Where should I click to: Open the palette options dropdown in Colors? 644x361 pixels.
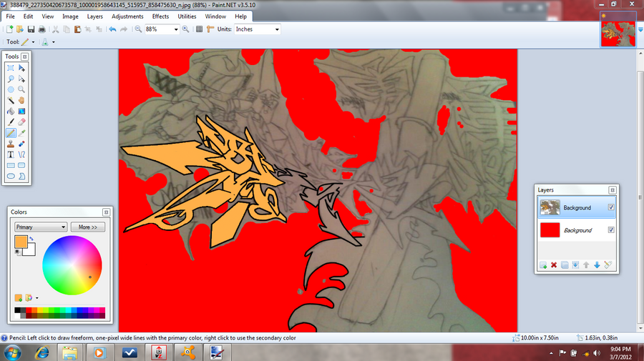37,298
